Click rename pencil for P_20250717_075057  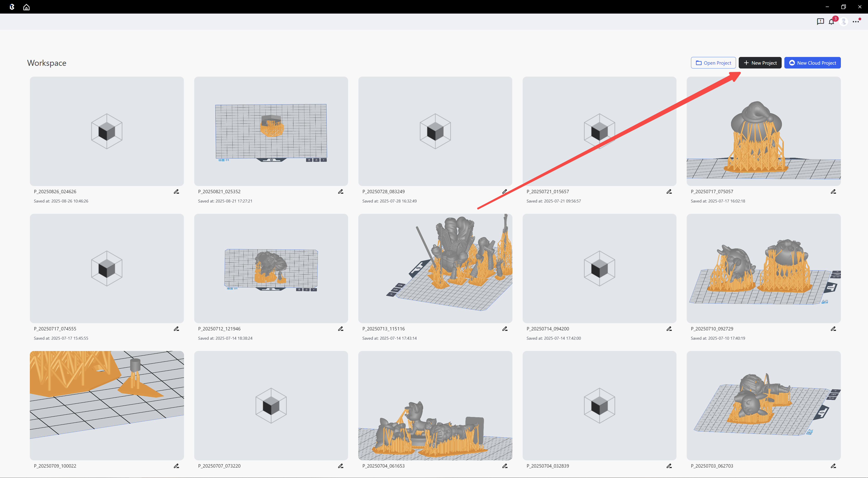[x=833, y=192]
